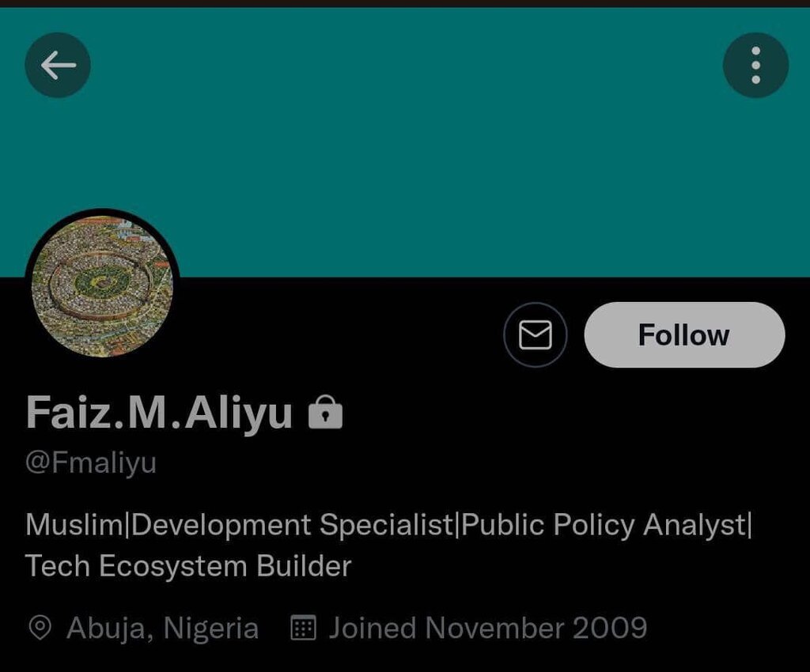The width and height of the screenshot is (810, 672).
Task: Click Public Policy Analyst in bio
Action: pyautogui.click(x=604, y=525)
